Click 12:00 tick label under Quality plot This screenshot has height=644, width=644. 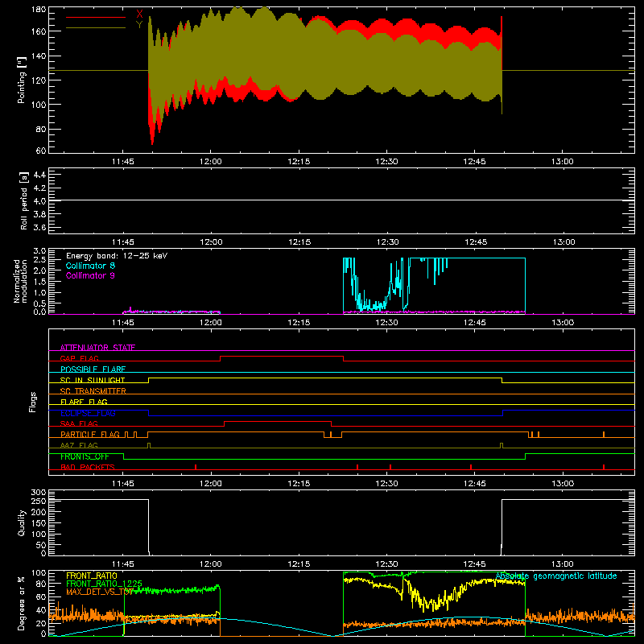tap(211, 564)
